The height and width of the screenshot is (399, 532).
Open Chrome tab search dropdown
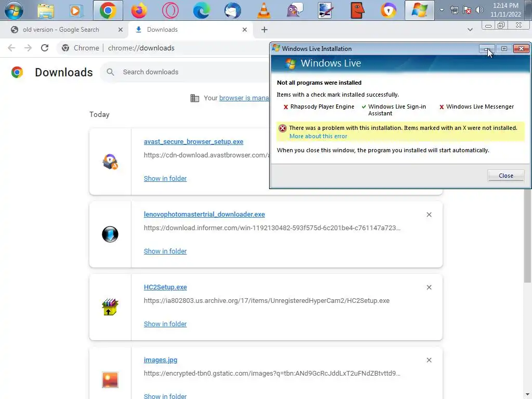[x=470, y=30]
